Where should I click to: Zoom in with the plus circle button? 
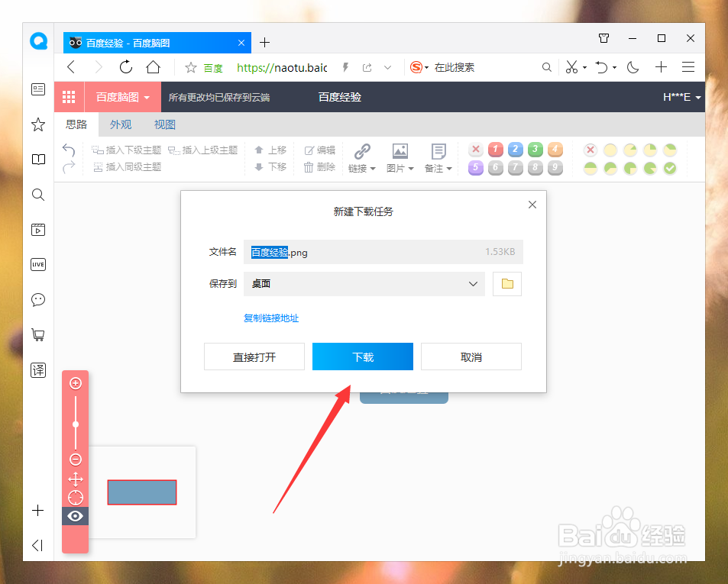(76, 383)
